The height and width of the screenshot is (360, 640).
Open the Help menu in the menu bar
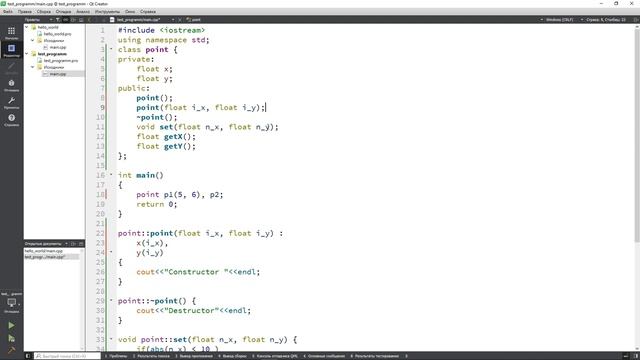pyautogui.click(x=148, y=12)
